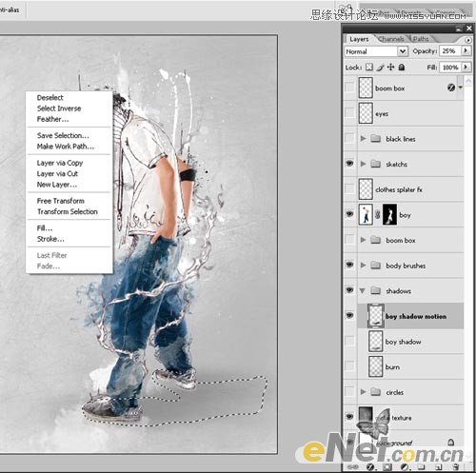Lock transparent pixels in Layers panel
The height and width of the screenshot is (473, 476).
[x=368, y=68]
